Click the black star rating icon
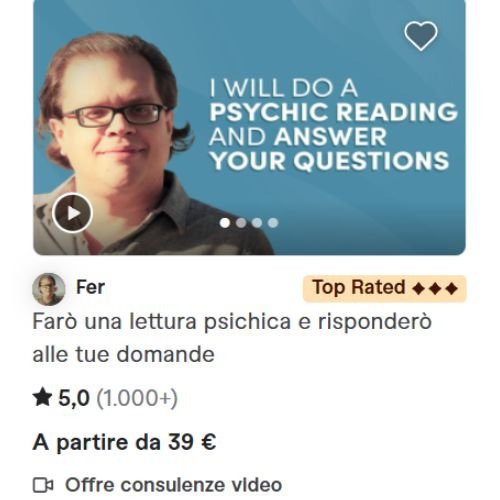This screenshot has height=500, width=500. 43,398
